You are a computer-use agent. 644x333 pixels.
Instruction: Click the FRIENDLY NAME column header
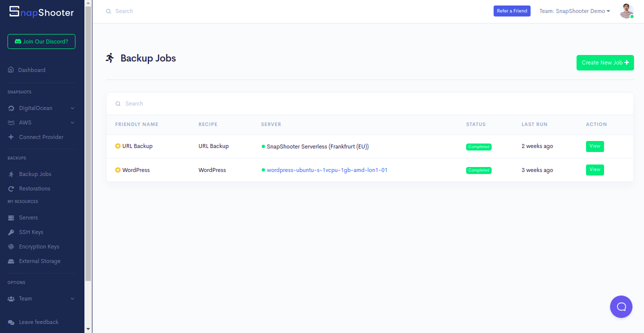(x=137, y=124)
